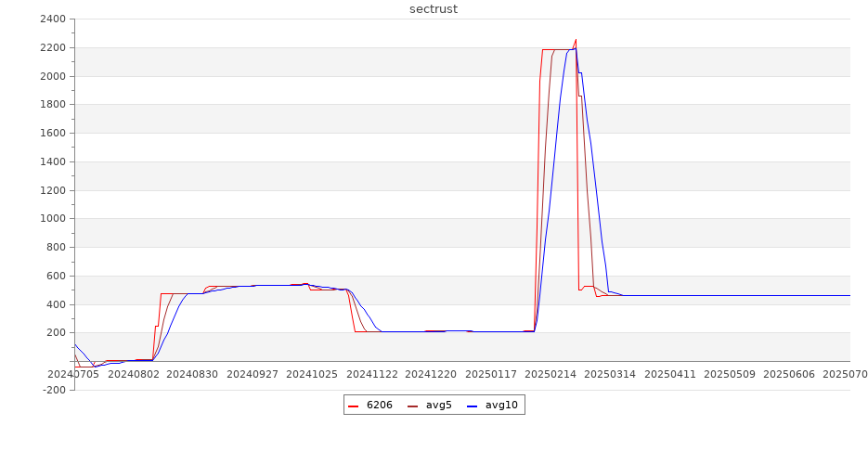Click the 20241220 date label on x-axis
Viewport: 868px width, 464px height.
pos(431,374)
